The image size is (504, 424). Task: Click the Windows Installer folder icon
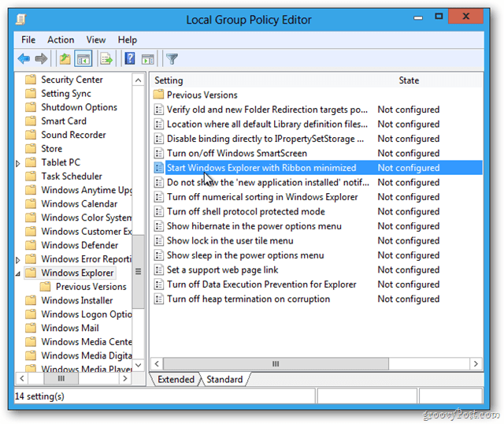click(x=31, y=300)
